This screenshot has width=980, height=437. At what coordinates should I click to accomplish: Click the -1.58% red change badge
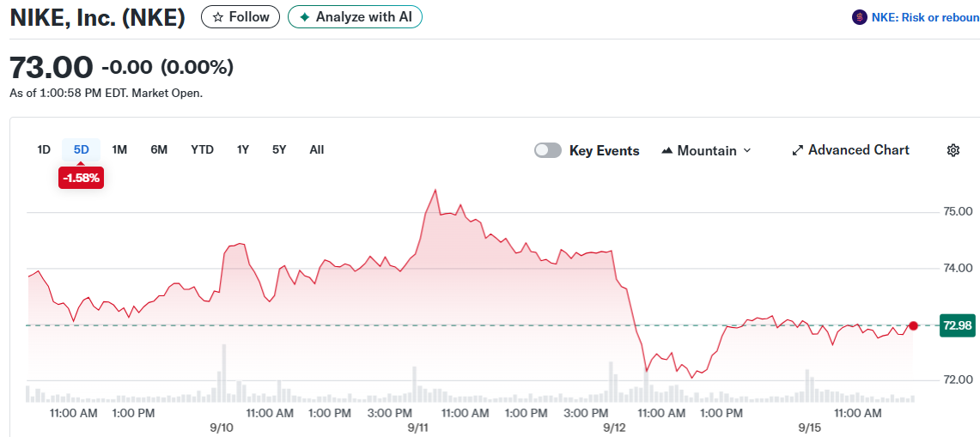coord(82,178)
